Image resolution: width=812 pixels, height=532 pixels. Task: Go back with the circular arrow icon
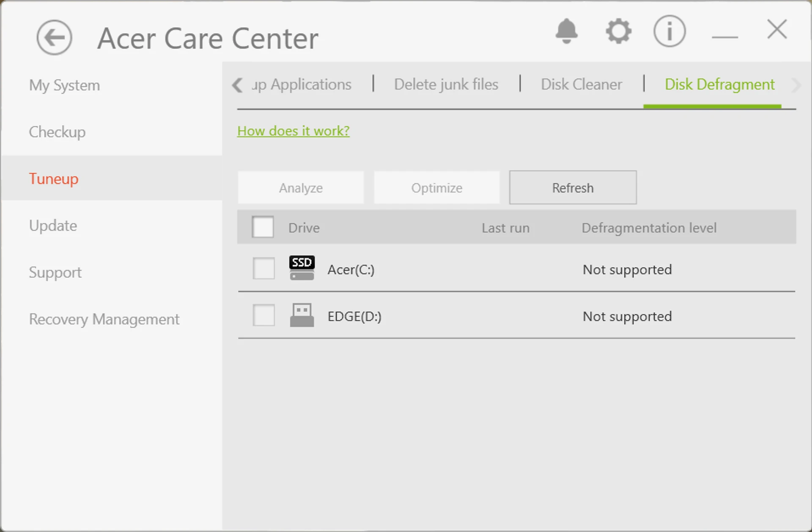pyautogui.click(x=54, y=37)
